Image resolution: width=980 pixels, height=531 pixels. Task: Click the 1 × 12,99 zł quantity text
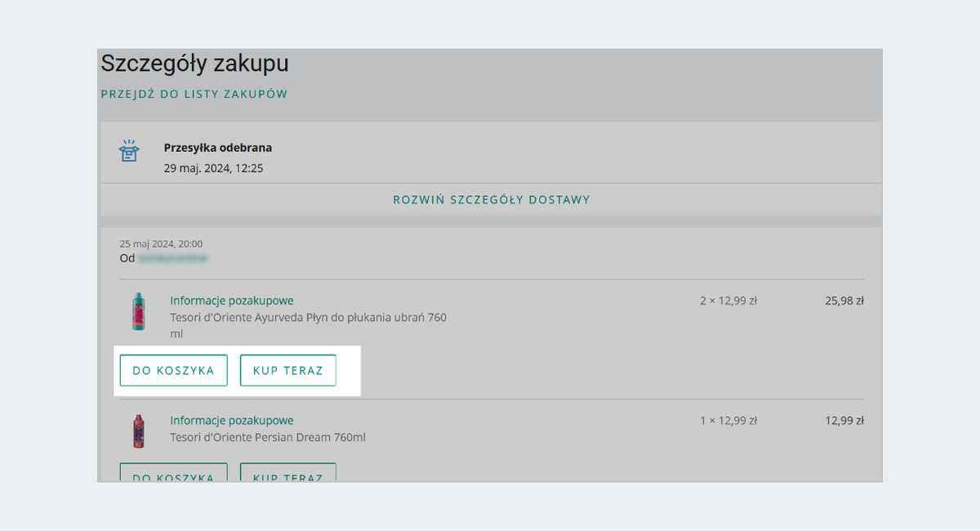tap(728, 421)
